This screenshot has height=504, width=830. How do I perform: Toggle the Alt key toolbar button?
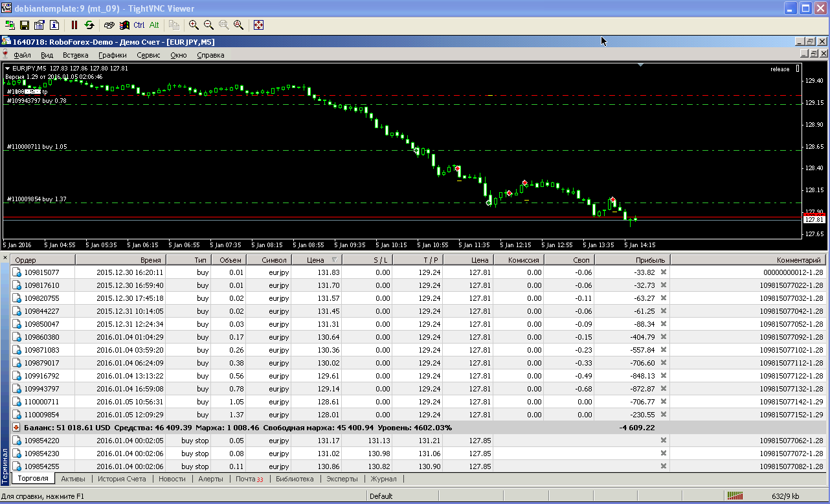(x=154, y=25)
